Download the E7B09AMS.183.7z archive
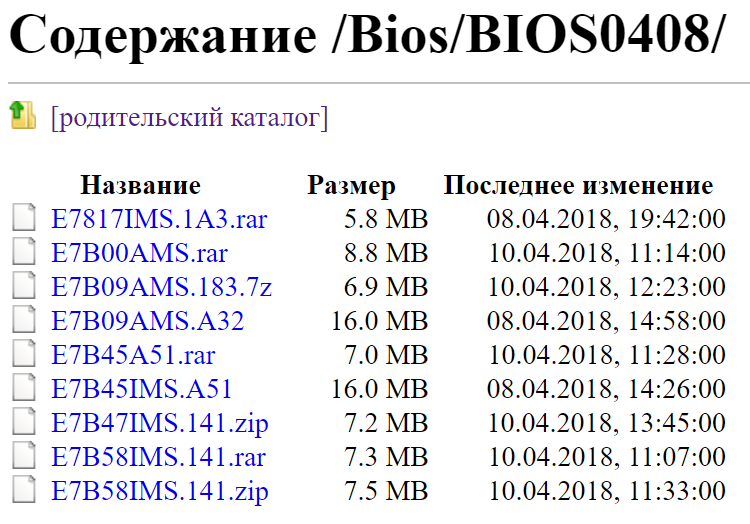 click(x=161, y=288)
